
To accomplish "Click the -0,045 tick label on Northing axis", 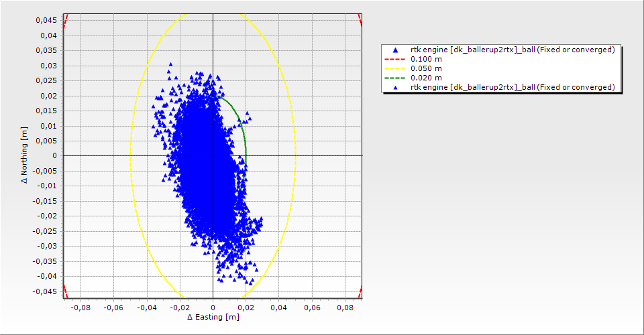I will [45, 291].
